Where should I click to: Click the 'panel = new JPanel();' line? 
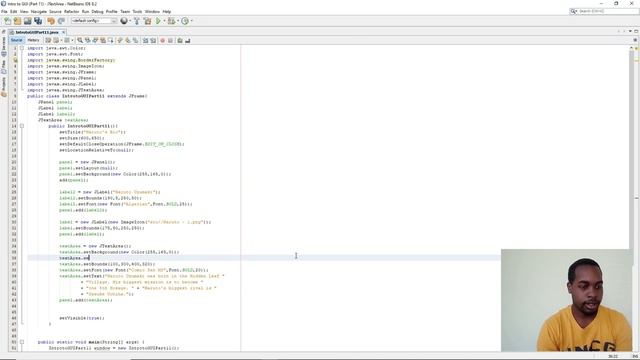[87, 162]
